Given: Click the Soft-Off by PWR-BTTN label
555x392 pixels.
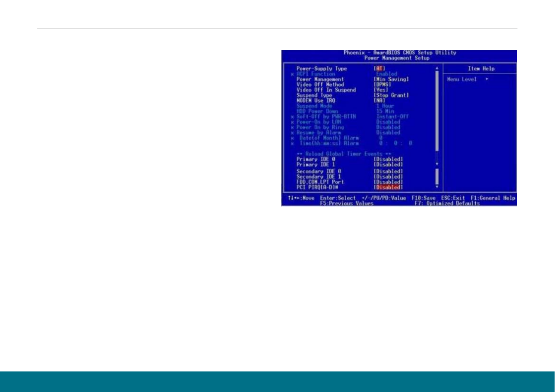Looking at the screenshot, I should (x=326, y=117).
